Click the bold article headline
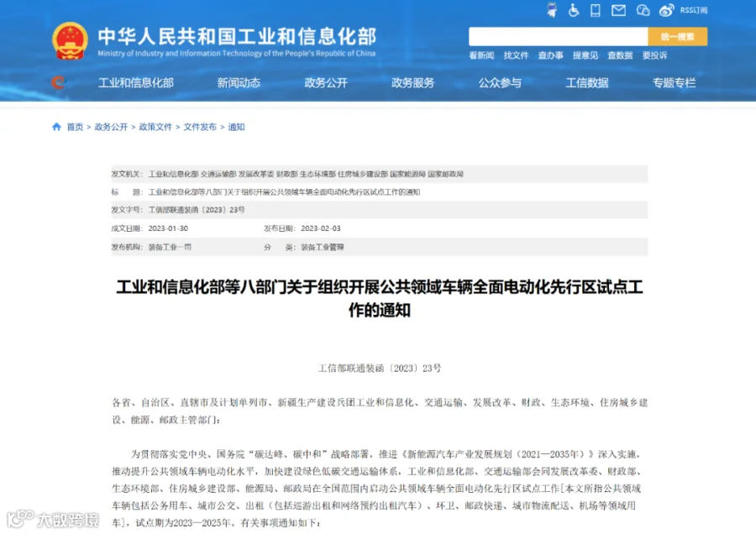Viewport: 756px width, 534px height. tap(380, 298)
